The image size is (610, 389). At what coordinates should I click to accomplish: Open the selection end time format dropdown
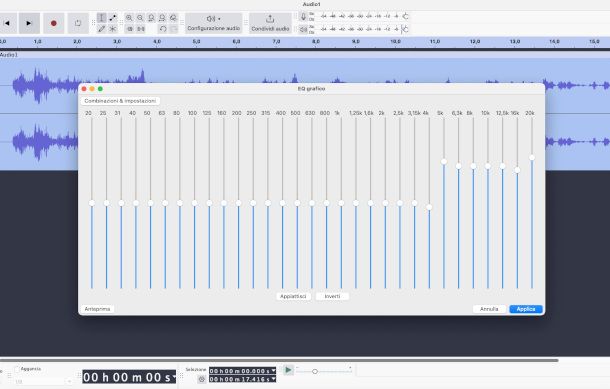point(273,379)
